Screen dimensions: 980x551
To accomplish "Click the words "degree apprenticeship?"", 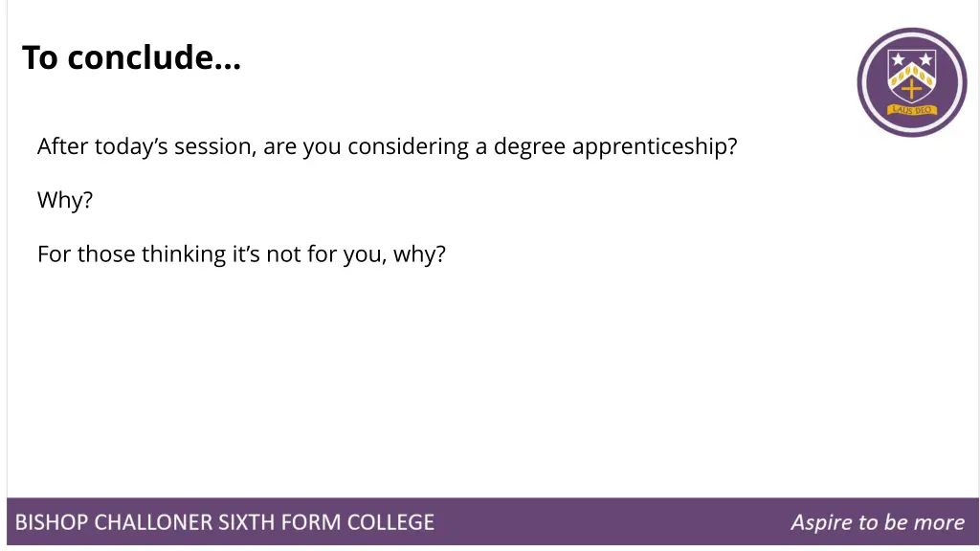I will pos(615,146).
